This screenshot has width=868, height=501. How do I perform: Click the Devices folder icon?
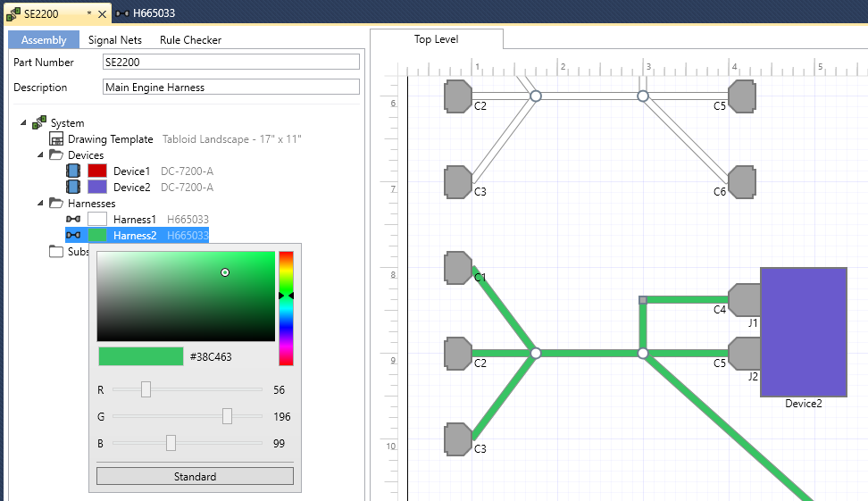pos(56,155)
